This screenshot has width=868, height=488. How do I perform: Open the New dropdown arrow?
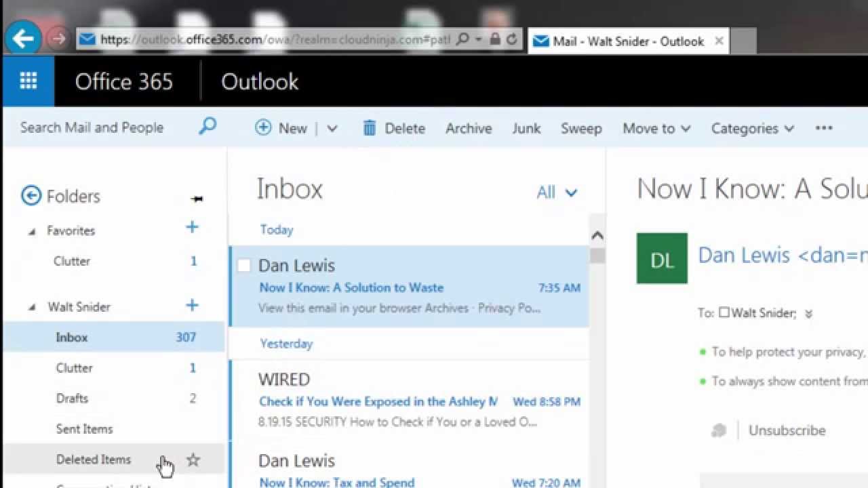[332, 128]
